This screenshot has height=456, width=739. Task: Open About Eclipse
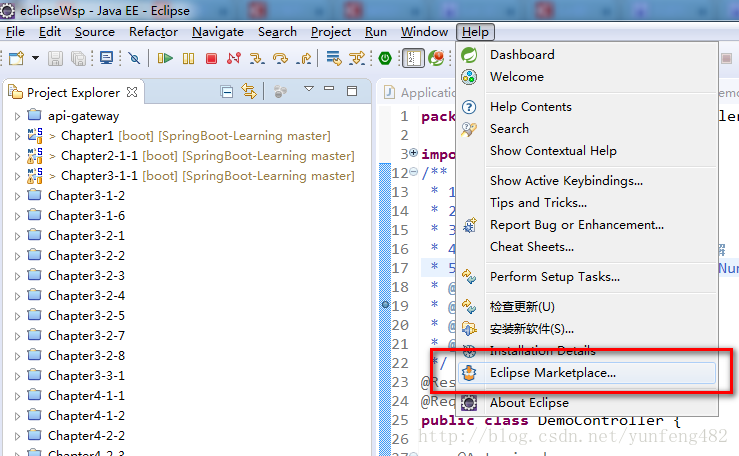coord(587,403)
